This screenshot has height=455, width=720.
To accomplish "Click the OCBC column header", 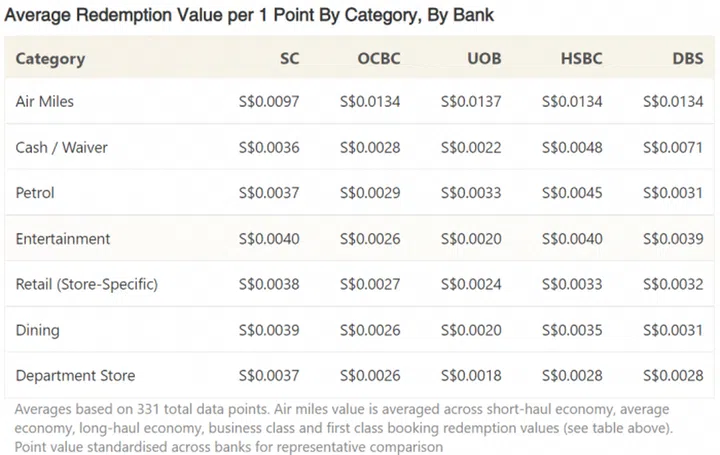I will point(378,58).
